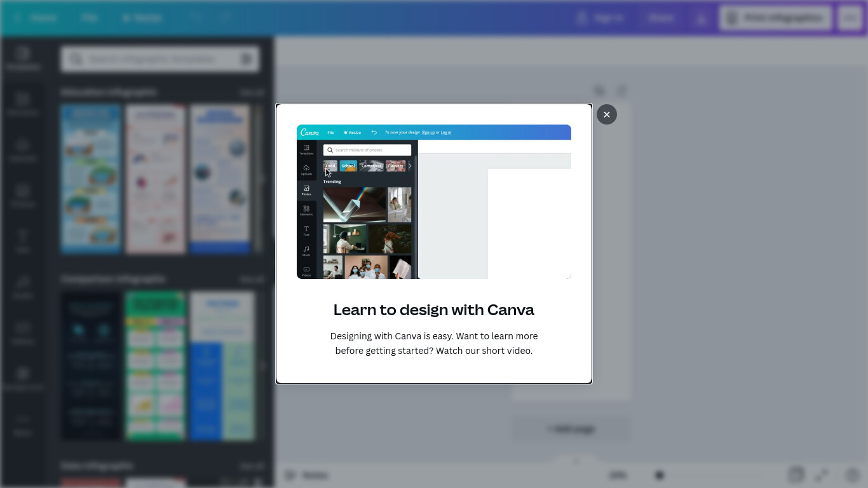Click the 'Learn to design with Canva' heading
Viewport: 868px width, 488px height.
coord(434,309)
